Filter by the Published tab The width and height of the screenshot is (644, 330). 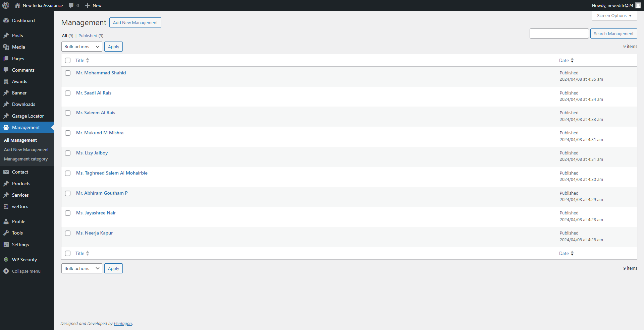tap(88, 36)
